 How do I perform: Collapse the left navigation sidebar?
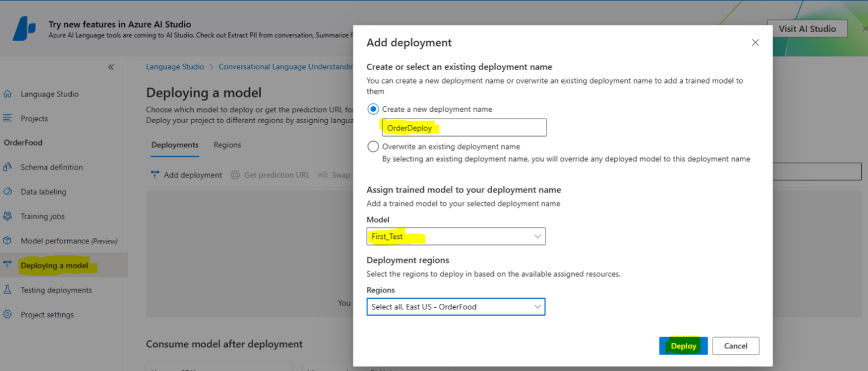(x=111, y=67)
